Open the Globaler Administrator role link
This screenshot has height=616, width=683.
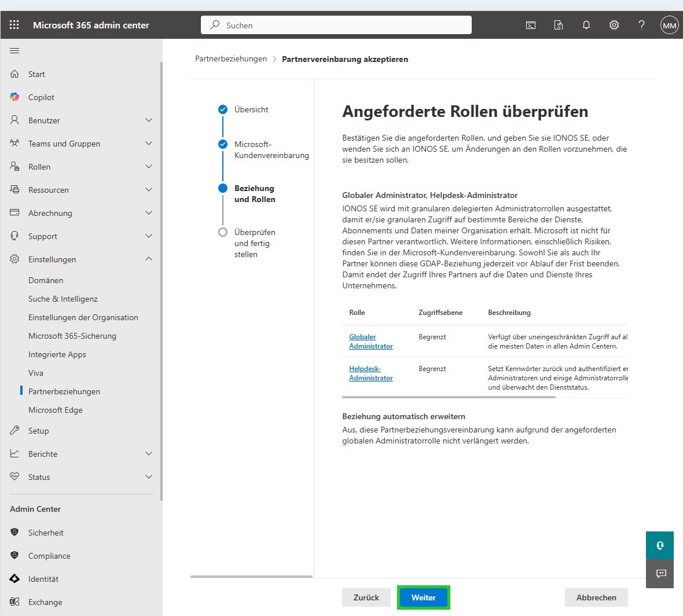(x=370, y=341)
